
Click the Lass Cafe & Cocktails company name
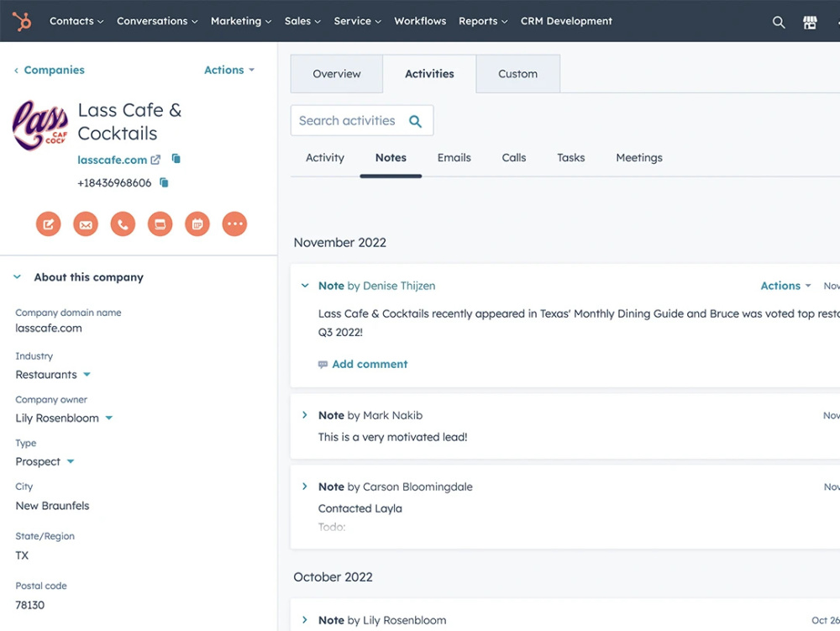(x=129, y=122)
